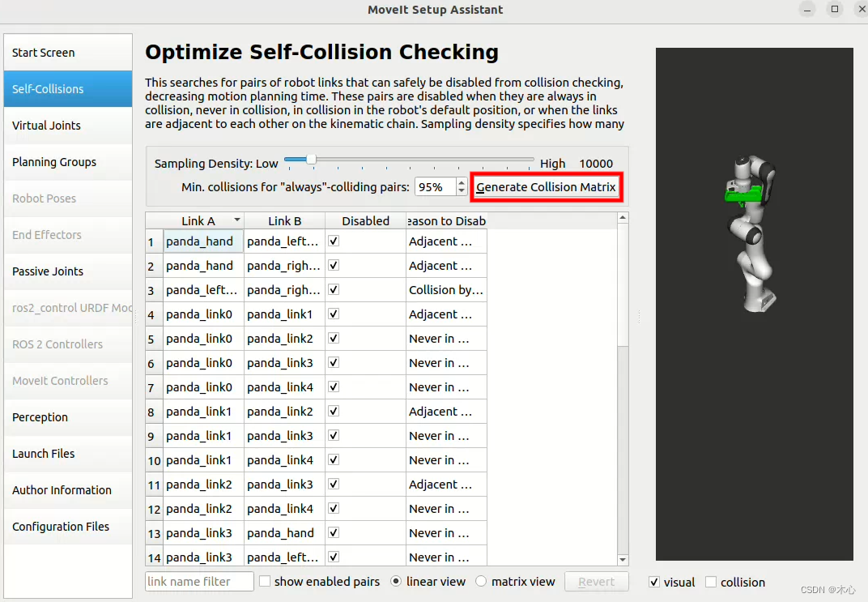Click Generate Collision Matrix button

(x=546, y=187)
